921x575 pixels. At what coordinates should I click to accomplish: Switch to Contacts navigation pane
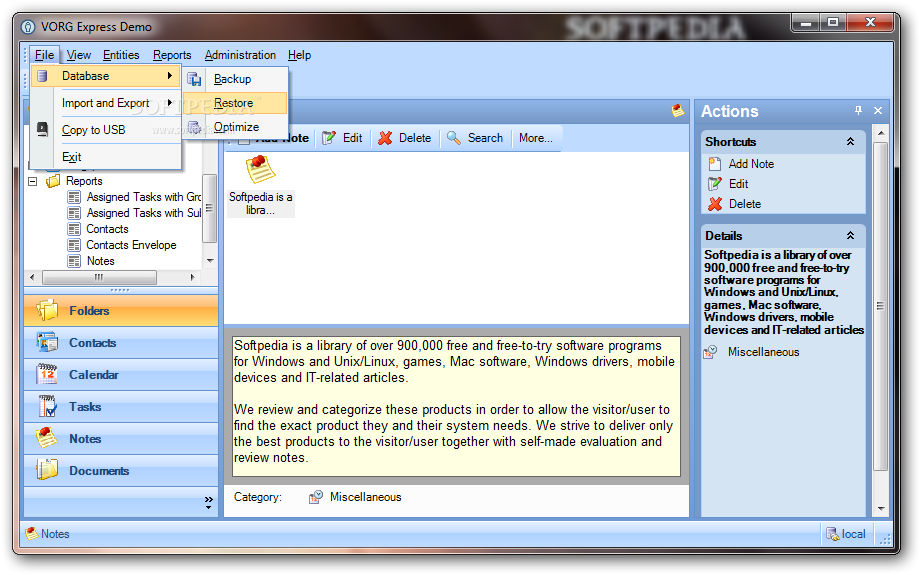(x=121, y=342)
